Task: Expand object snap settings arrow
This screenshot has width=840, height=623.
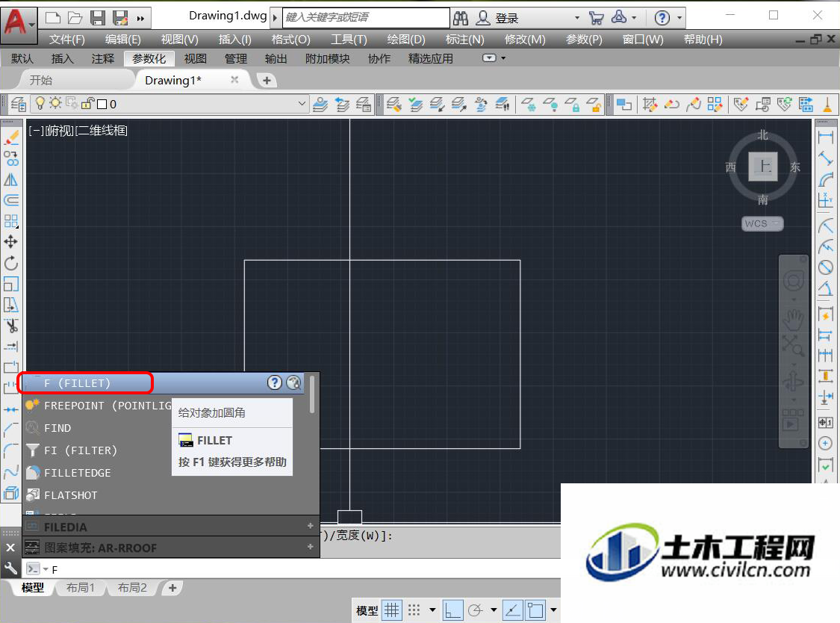Action: click(x=553, y=610)
